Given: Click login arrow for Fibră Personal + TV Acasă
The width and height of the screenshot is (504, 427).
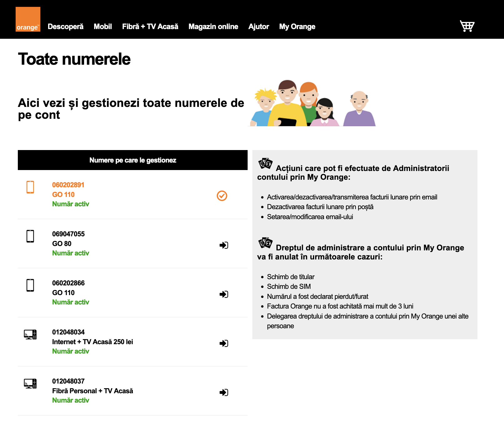Looking at the screenshot, I should click(x=224, y=392).
